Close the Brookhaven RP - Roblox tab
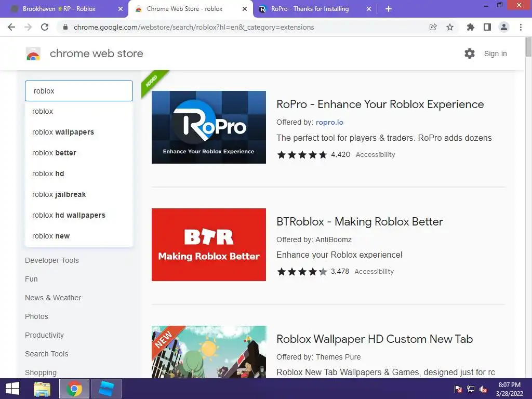The image size is (532, 399). click(121, 9)
